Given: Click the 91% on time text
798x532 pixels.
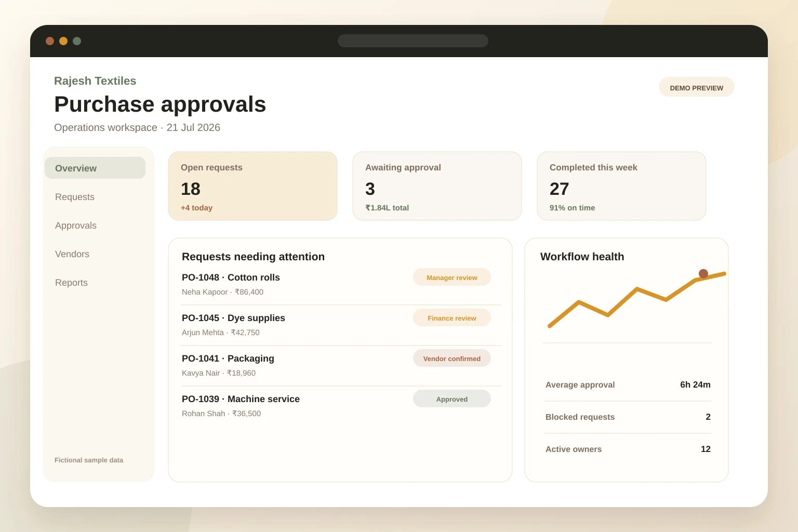Looking at the screenshot, I should pyautogui.click(x=572, y=208).
